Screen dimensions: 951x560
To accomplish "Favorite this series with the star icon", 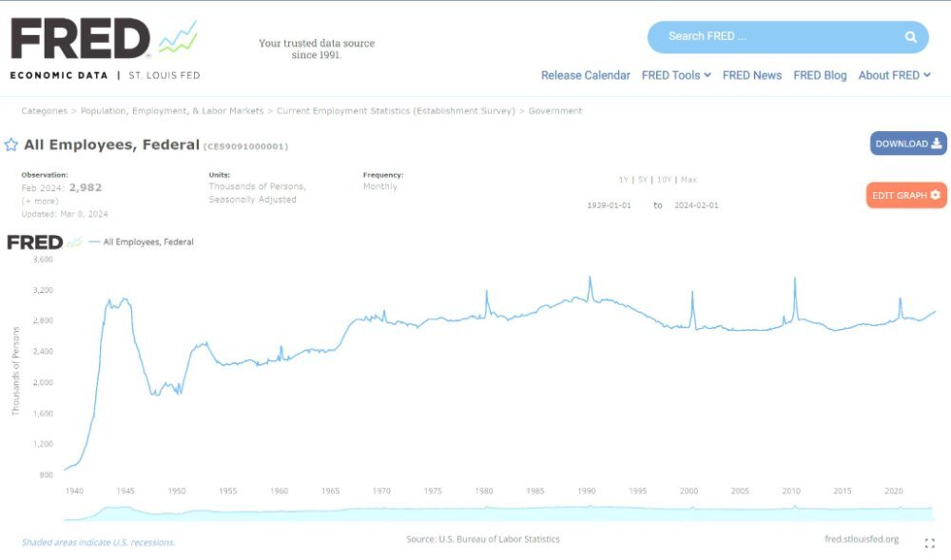I will tap(10, 145).
